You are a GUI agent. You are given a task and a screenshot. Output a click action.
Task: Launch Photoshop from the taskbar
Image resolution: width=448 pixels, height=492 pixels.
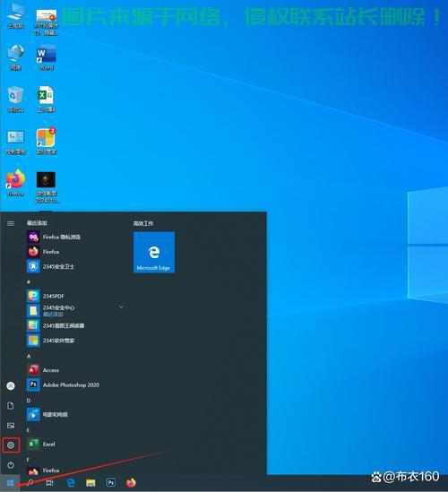(x=111, y=482)
